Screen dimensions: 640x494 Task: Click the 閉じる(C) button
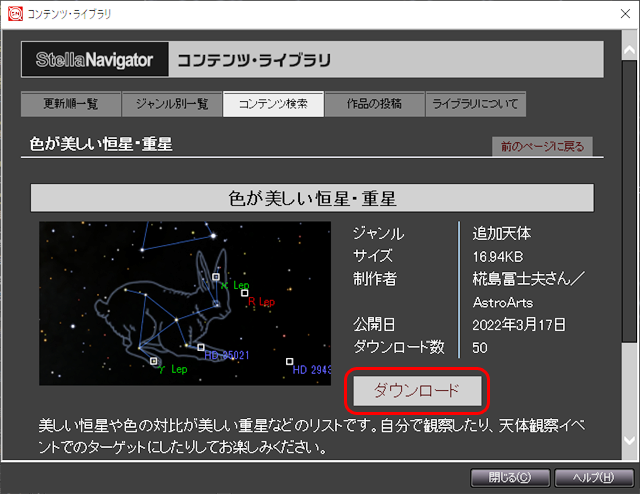(510, 476)
